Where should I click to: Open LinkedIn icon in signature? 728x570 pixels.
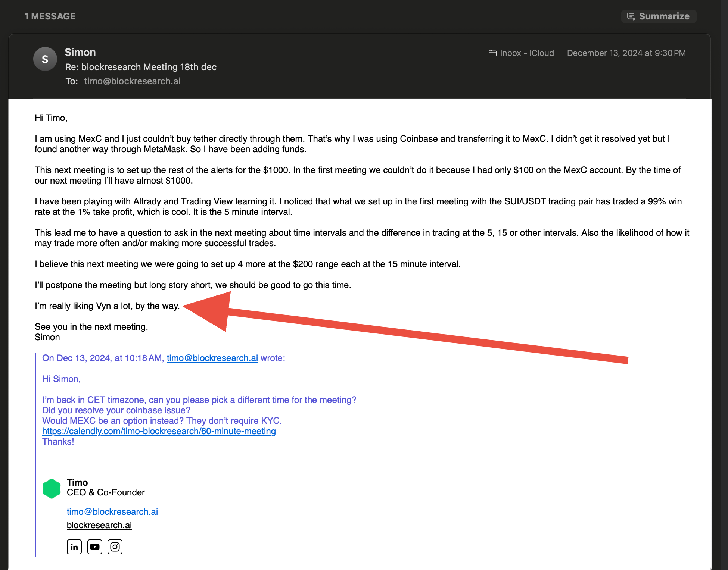74,547
